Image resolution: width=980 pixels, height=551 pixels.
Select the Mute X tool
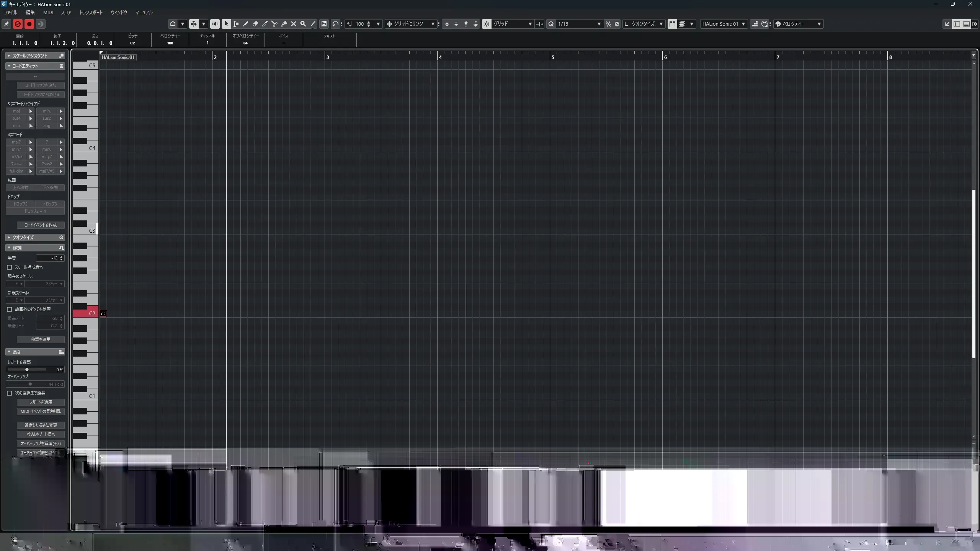coord(294,24)
